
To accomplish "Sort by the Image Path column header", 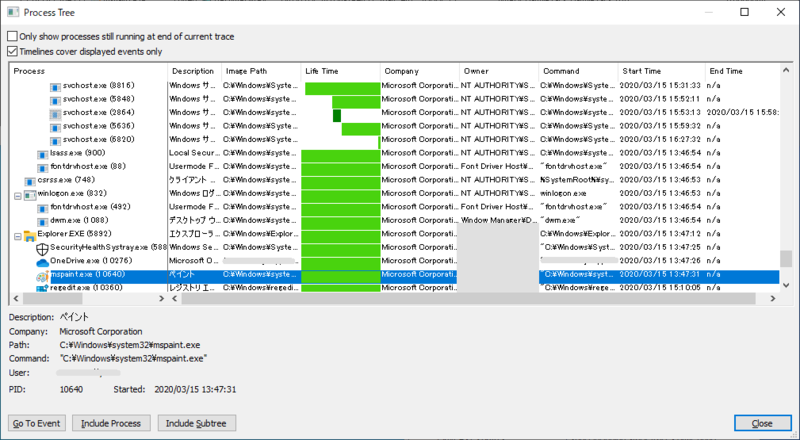I will click(x=261, y=71).
